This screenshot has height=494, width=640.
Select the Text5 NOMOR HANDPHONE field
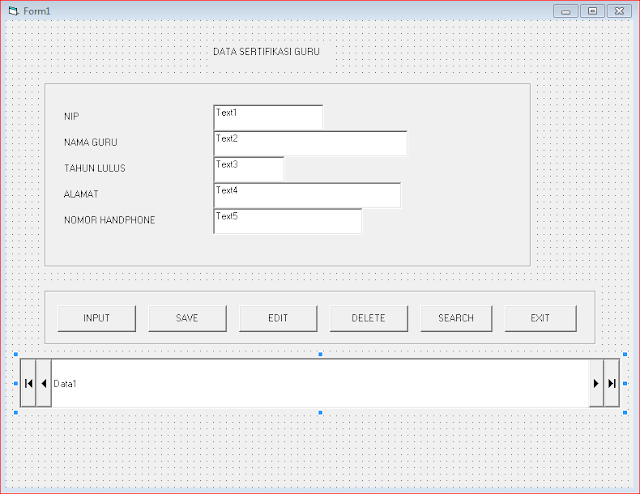click(288, 221)
